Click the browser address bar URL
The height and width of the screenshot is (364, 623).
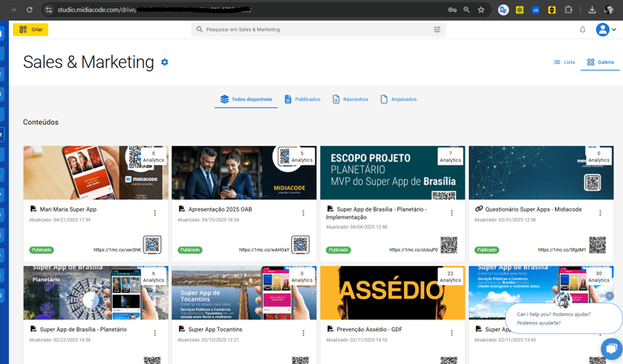tap(155, 10)
